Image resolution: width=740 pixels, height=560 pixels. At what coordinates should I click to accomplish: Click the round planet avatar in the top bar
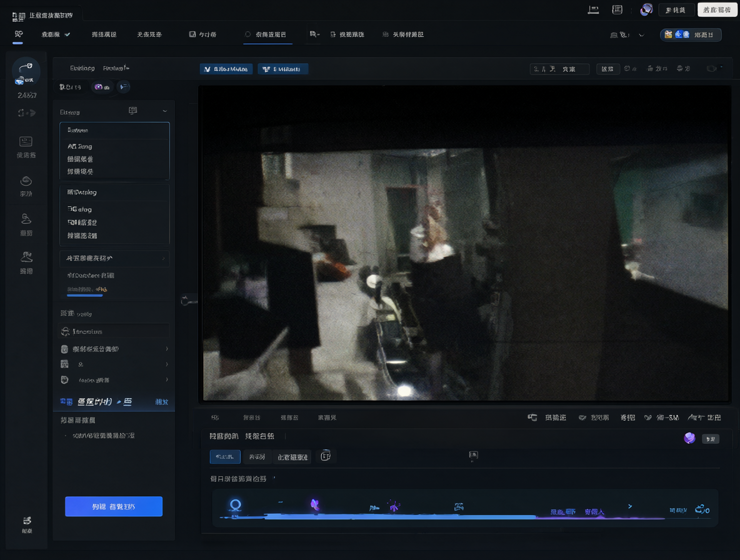(646, 10)
